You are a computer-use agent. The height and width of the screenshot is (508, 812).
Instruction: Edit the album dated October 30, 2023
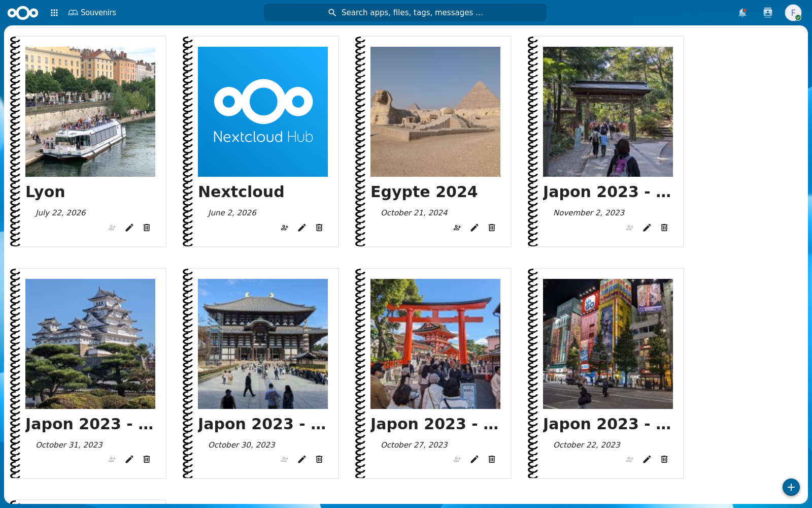[x=302, y=459]
